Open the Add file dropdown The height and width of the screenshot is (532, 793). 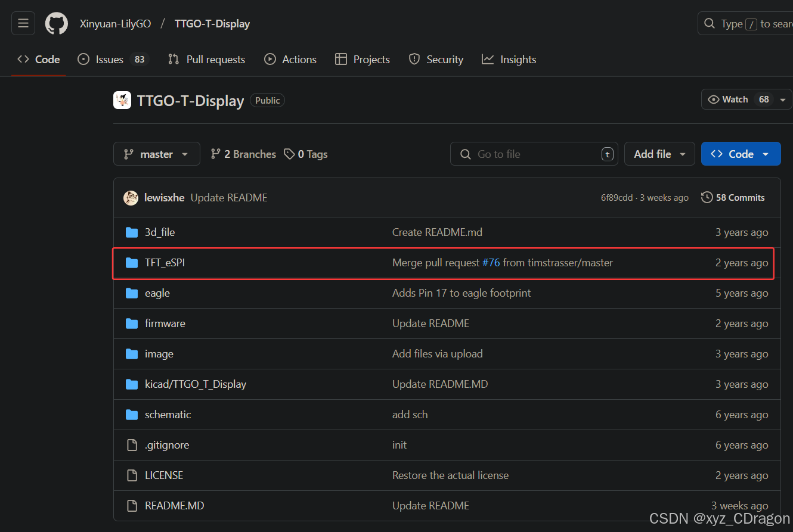(659, 154)
